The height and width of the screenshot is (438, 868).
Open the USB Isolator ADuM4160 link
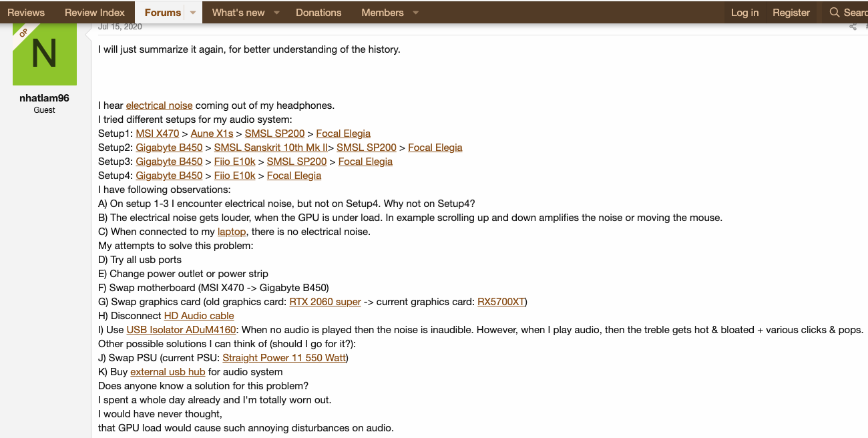tap(183, 330)
